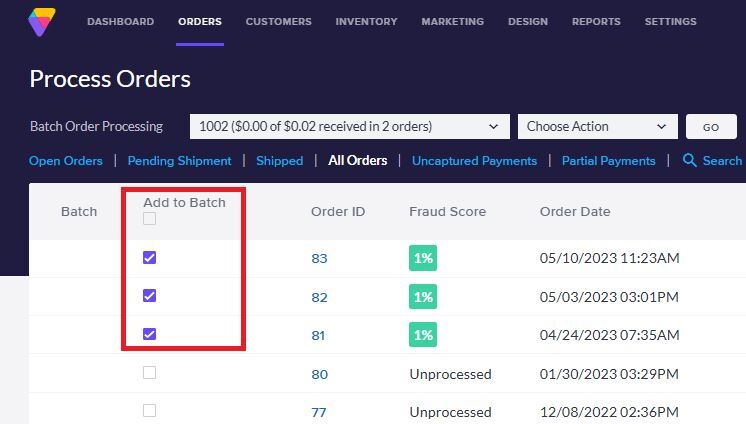View Partial Payments
This screenshot has height=424, width=746.
click(x=609, y=161)
